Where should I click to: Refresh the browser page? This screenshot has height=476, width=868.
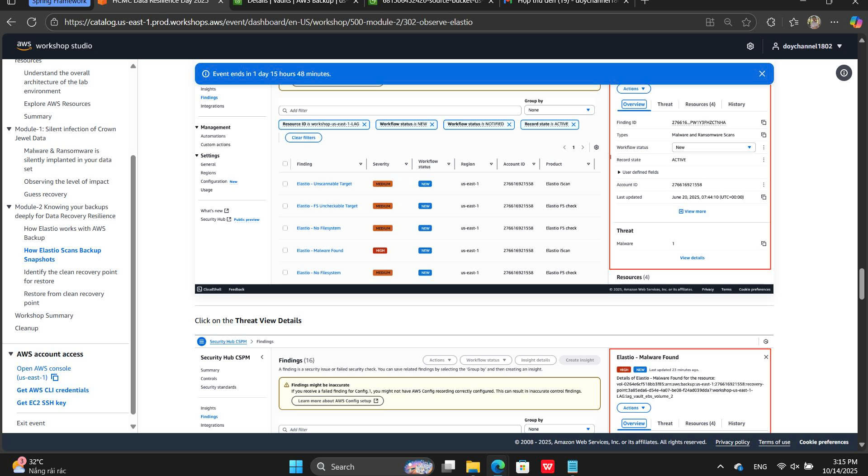pos(31,22)
